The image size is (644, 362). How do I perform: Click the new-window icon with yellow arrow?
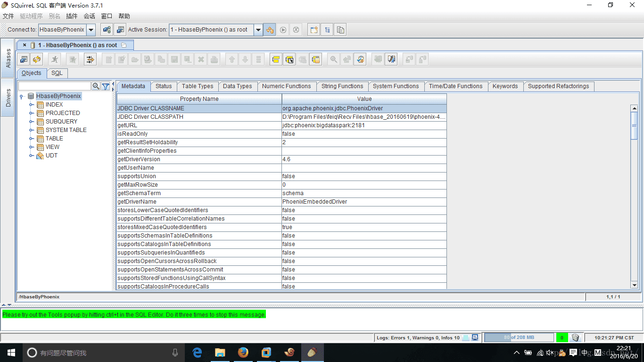[x=314, y=30]
